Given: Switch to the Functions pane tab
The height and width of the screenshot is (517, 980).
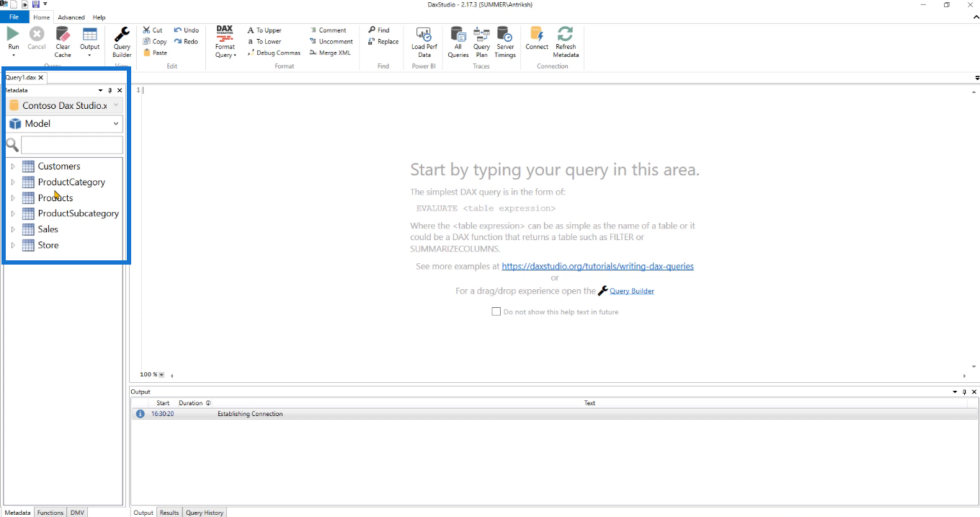Looking at the screenshot, I should (50, 513).
